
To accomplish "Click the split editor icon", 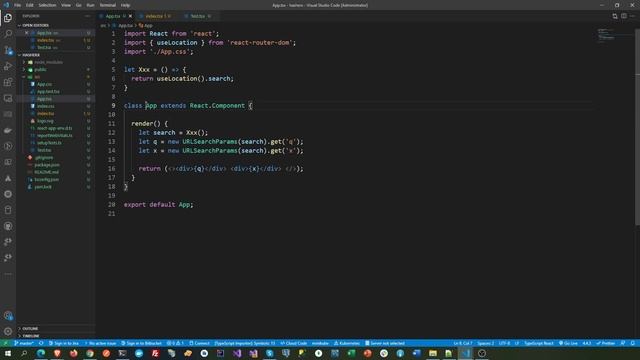I will tap(624, 16).
